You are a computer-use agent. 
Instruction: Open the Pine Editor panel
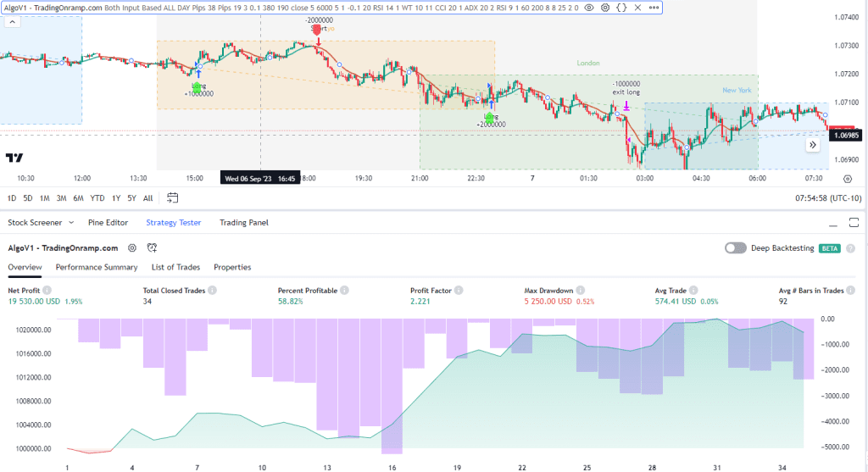click(108, 222)
